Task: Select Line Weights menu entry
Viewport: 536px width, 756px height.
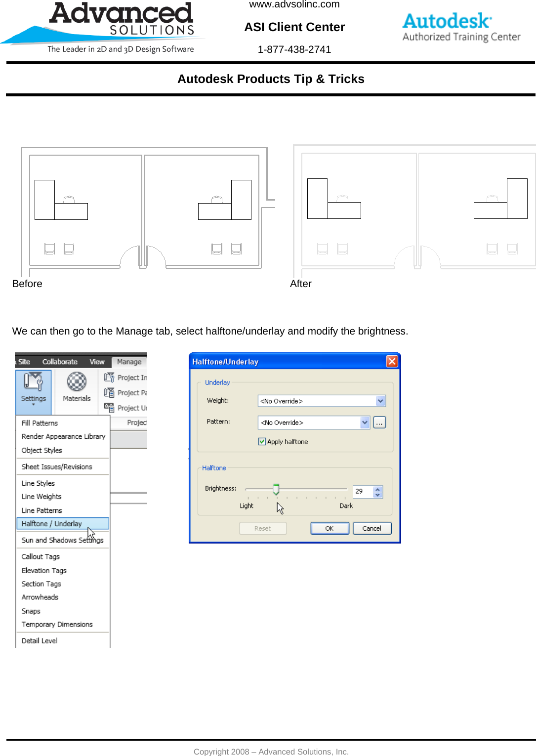Action: 63,496
